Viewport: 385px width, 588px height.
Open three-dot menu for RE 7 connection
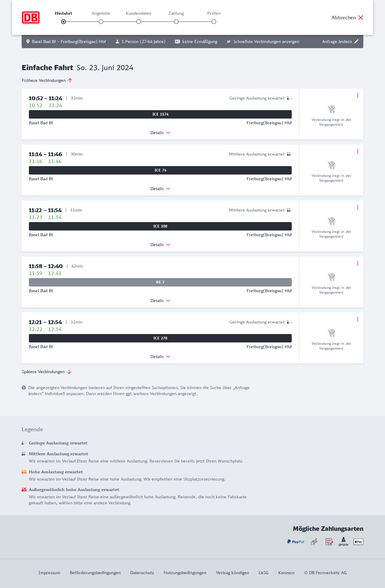pyautogui.click(x=358, y=263)
